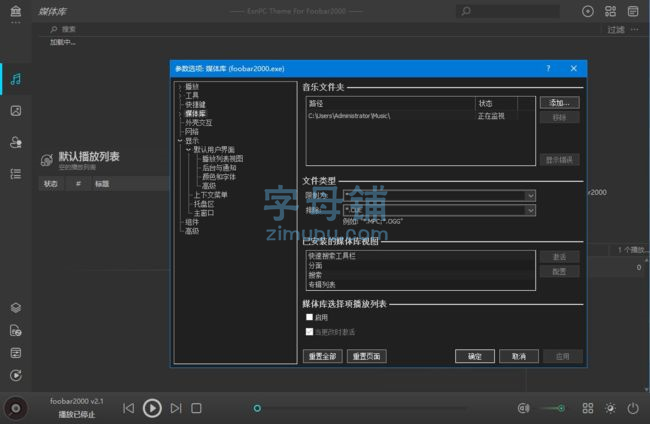Click the 标题 column header in playlist
This screenshot has height=424, width=650.
[102, 184]
